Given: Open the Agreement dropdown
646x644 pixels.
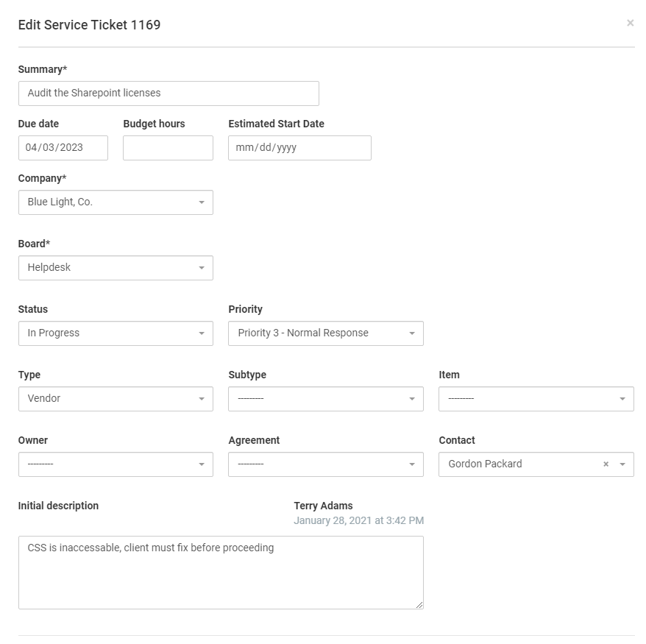Looking at the screenshot, I should 326,464.
